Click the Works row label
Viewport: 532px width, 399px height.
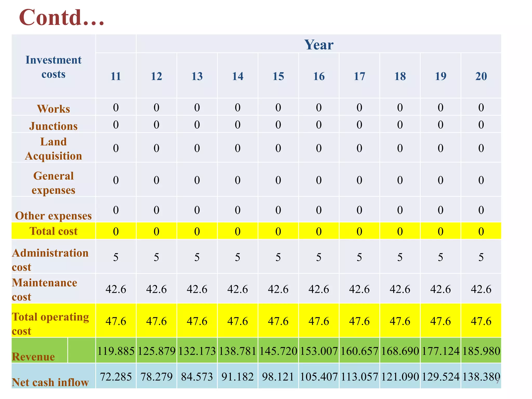point(54,109)
